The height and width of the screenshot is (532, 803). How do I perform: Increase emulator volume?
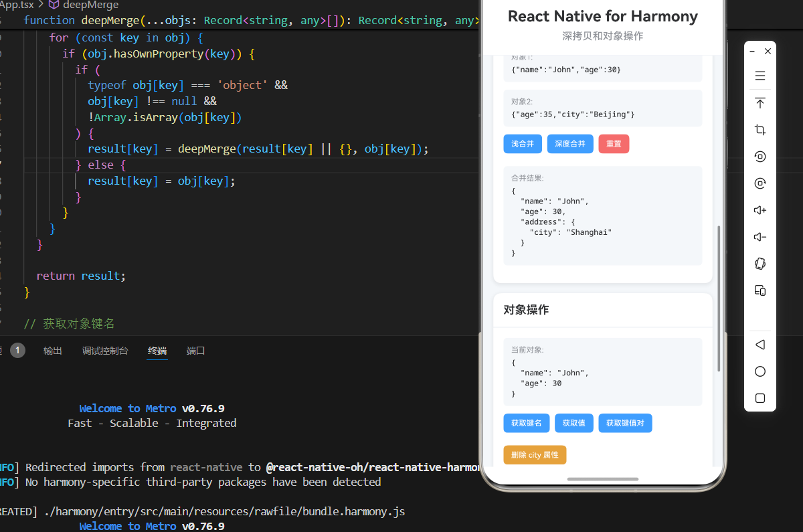(x=760, y=210)
